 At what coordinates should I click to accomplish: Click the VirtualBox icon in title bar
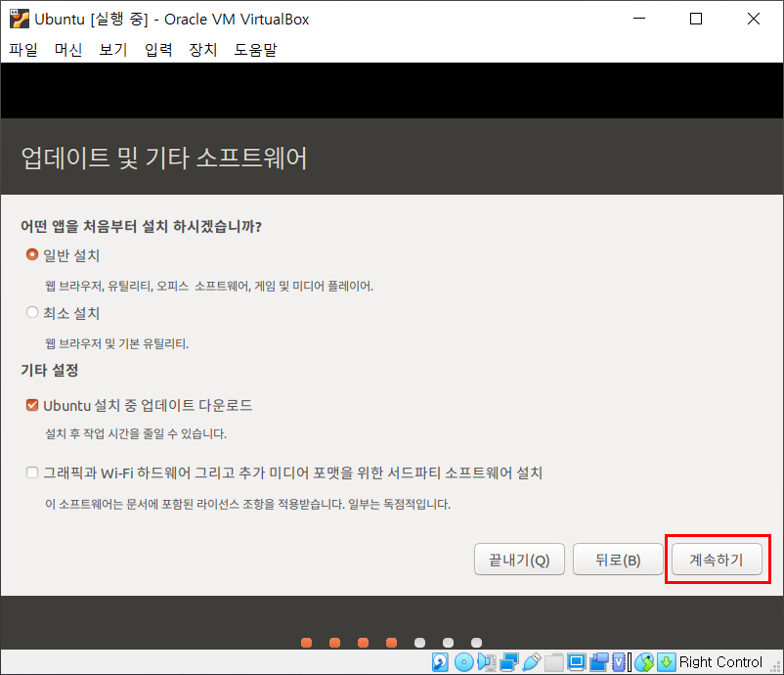point(20,19)
